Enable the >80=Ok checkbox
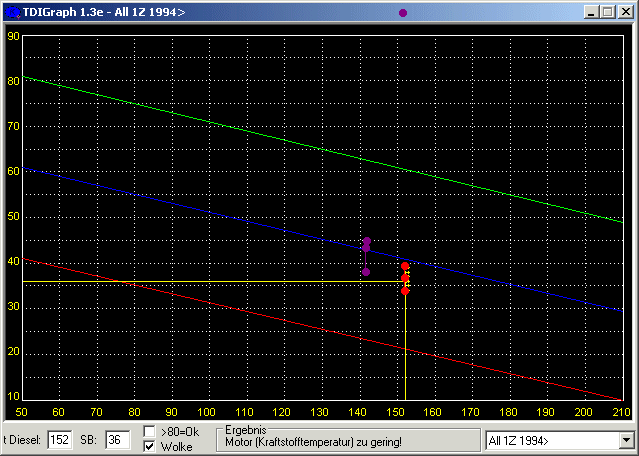The image size is (639, 456). coord(150,431)
